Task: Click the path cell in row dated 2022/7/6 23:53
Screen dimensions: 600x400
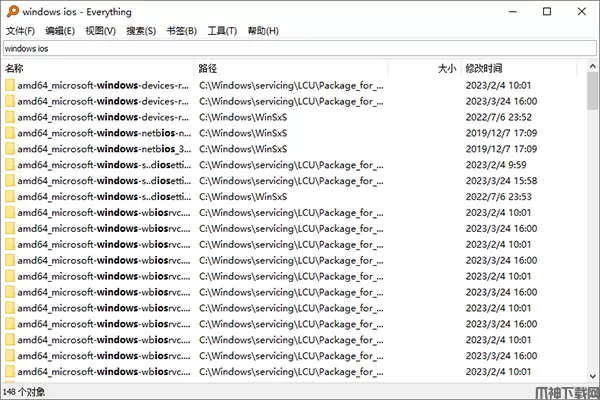Action: click(243, 196)
